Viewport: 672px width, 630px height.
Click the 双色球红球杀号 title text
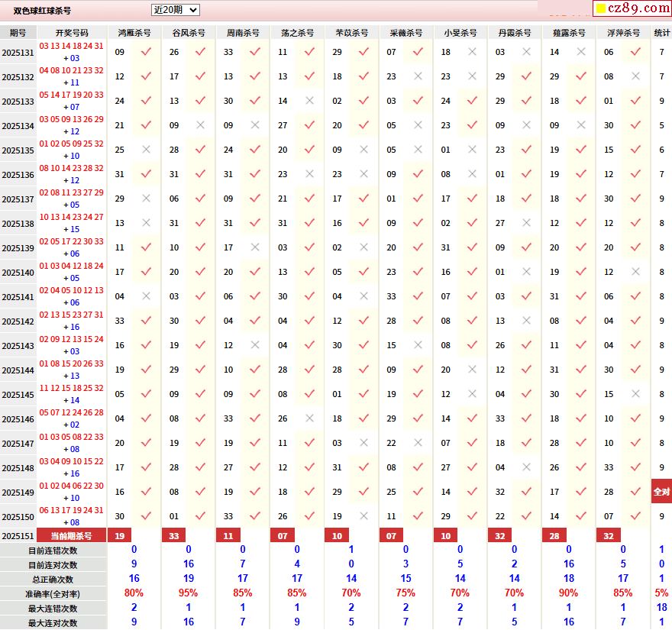pos(42,11)
